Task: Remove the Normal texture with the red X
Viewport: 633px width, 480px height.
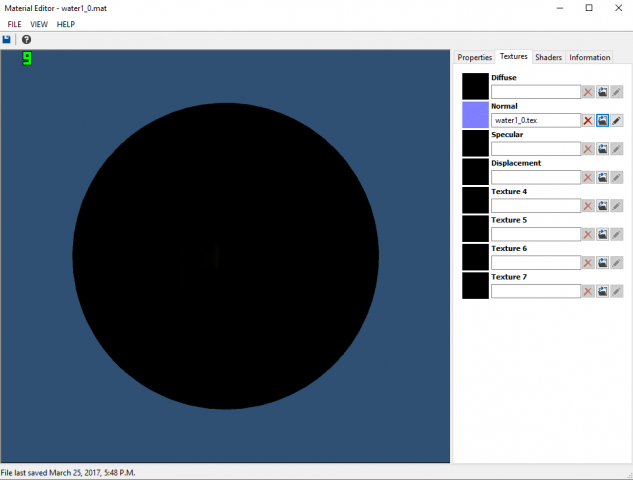Action: (588, 120)
